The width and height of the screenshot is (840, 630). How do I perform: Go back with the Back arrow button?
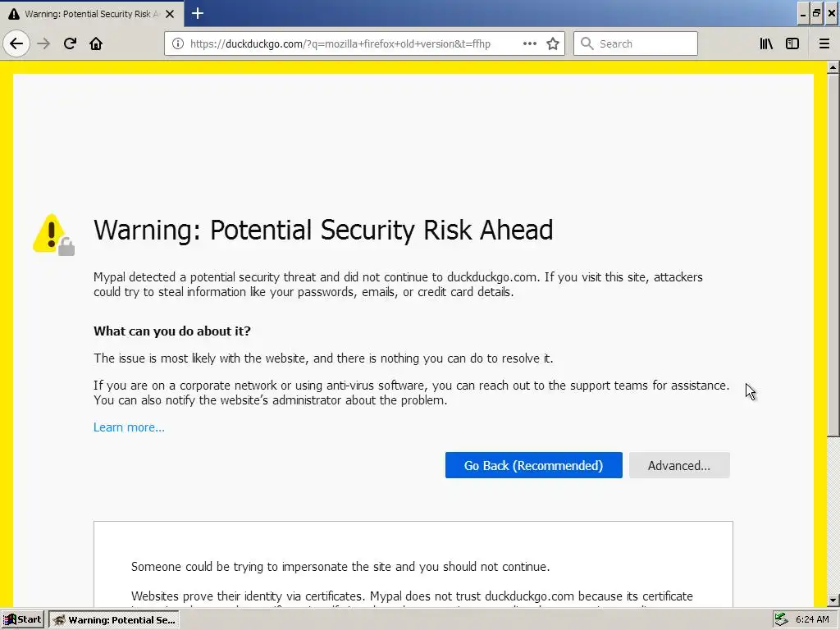point(16,43)
